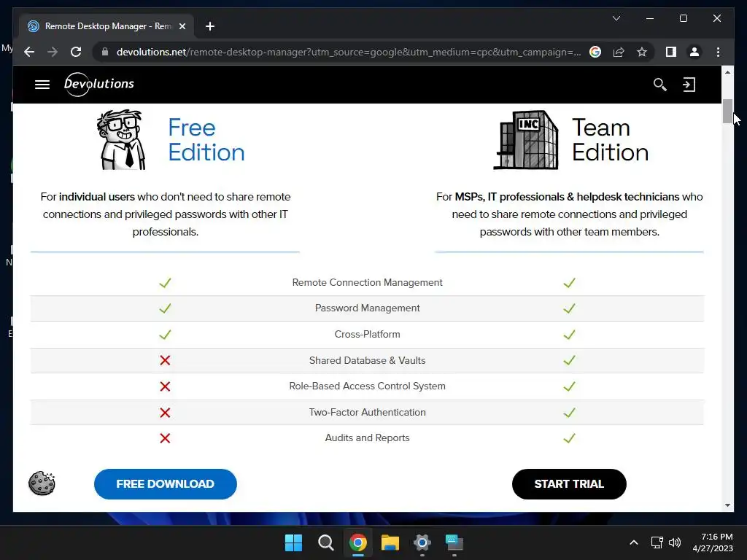Click the remote desktop taskbar app icon

[x=454, y=542]
